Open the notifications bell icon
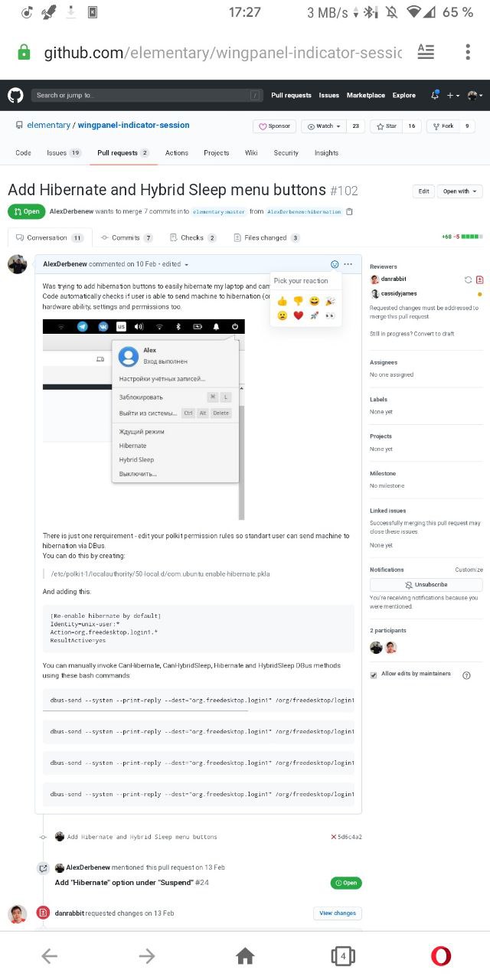Image resolution: width=490 pixels, height=980 pixels. point(435,96)
